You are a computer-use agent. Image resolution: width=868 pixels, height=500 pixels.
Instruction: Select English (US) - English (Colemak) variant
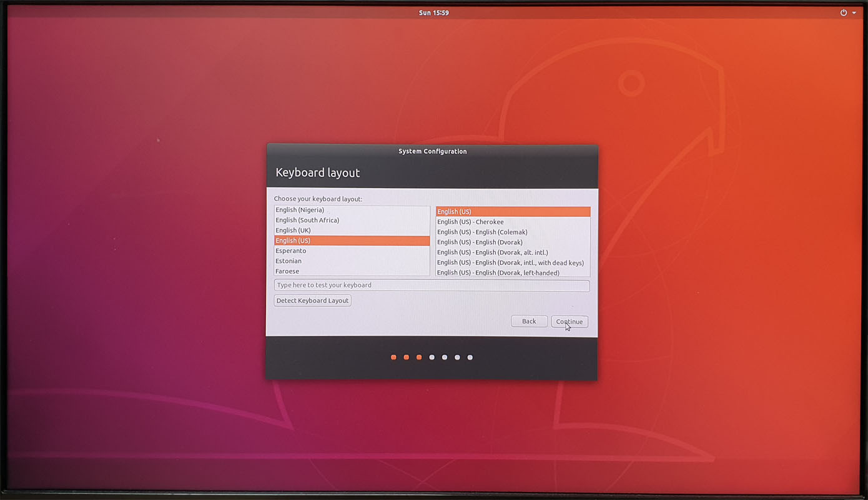[513, 232]
